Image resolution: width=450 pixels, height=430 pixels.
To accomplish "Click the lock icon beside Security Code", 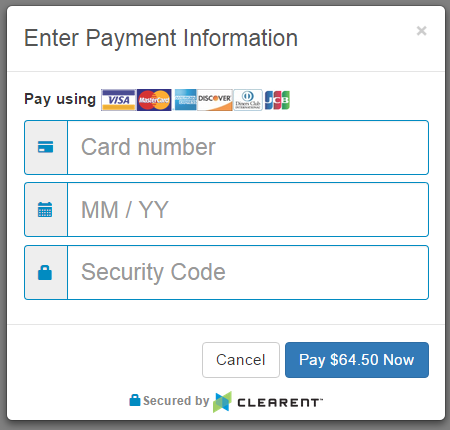I will tap(45, 272).
